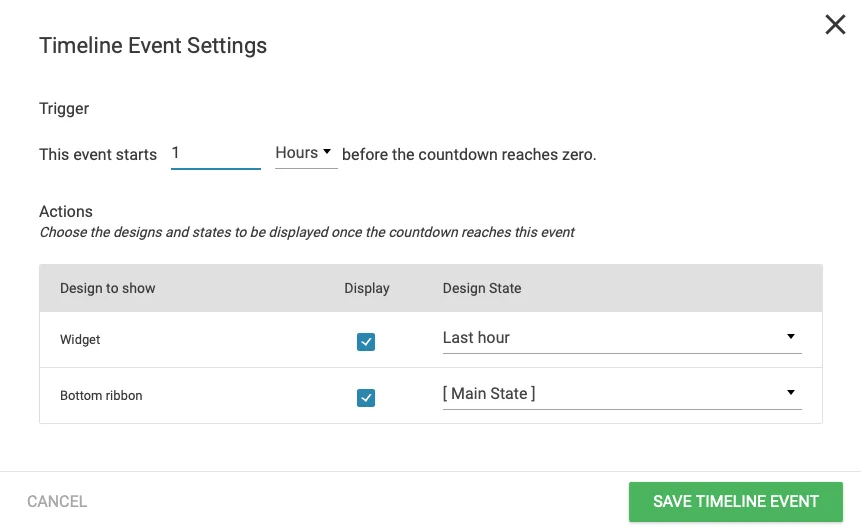Image resolution: width=861 pixels, height=531 pixels.
Task: Click the Timeline Event Settings title
Action: pyautogui.click(x=153, y=46)
